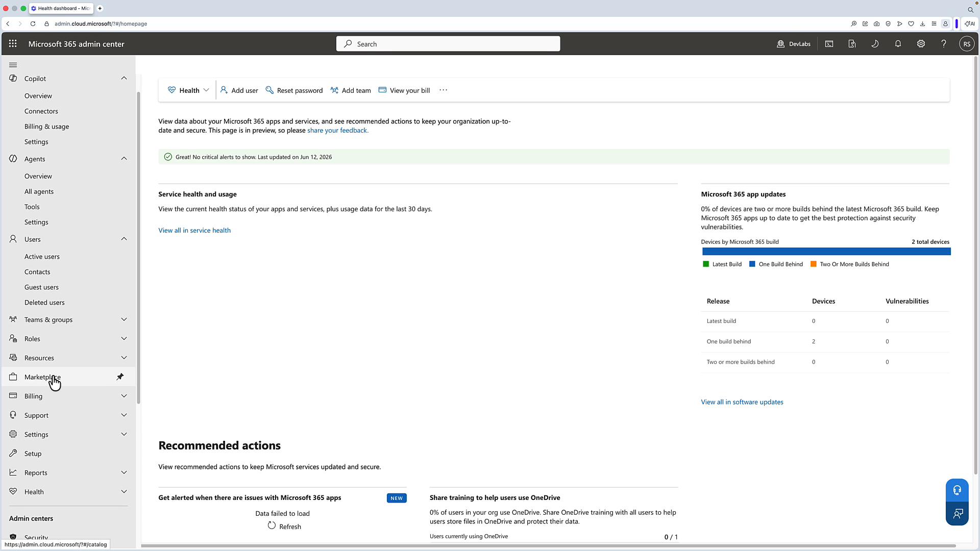The height and width of the screenshot is (551, 980).
Task: Click the Two Or More Builds Behind swatch
Action: [814, 264]
